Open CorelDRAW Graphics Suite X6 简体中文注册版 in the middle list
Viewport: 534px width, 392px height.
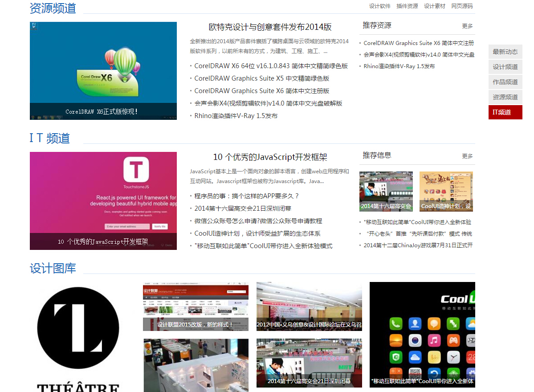click(261, 91)
